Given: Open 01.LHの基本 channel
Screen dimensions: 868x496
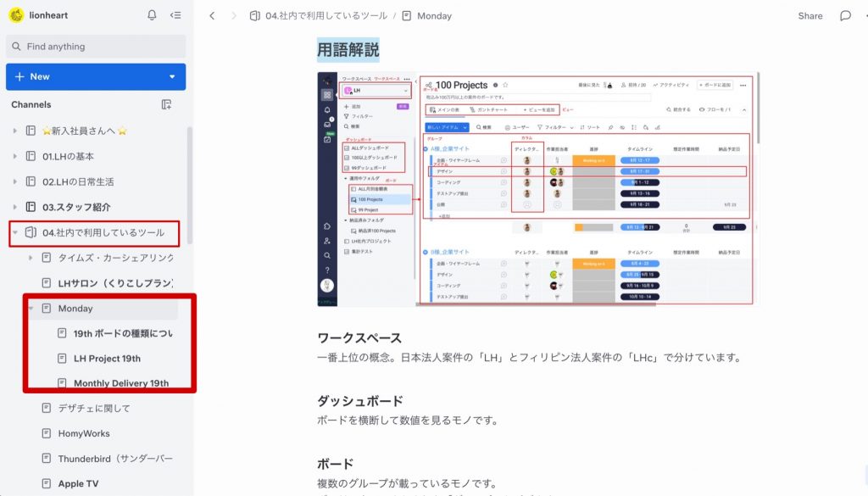Looking at the screenshot, I should point(68,156).
